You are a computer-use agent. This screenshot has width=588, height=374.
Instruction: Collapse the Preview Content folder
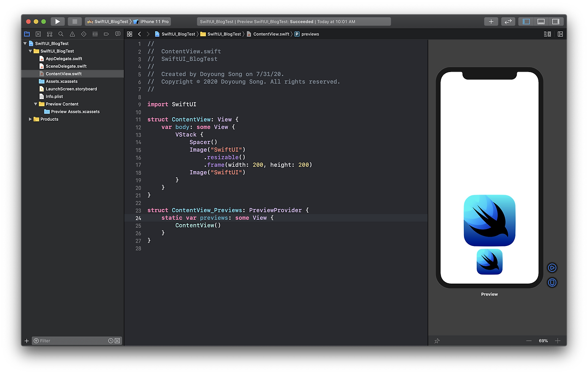point(36,104)
